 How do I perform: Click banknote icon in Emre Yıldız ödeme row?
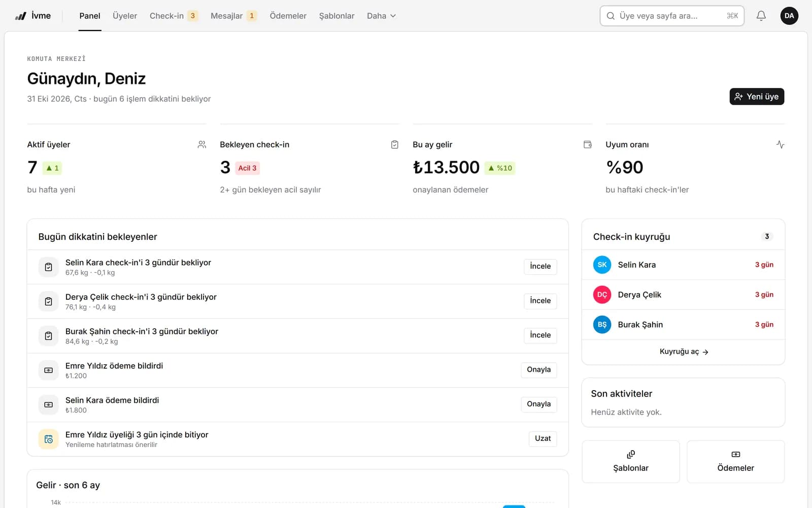click(x=49, y=370)
